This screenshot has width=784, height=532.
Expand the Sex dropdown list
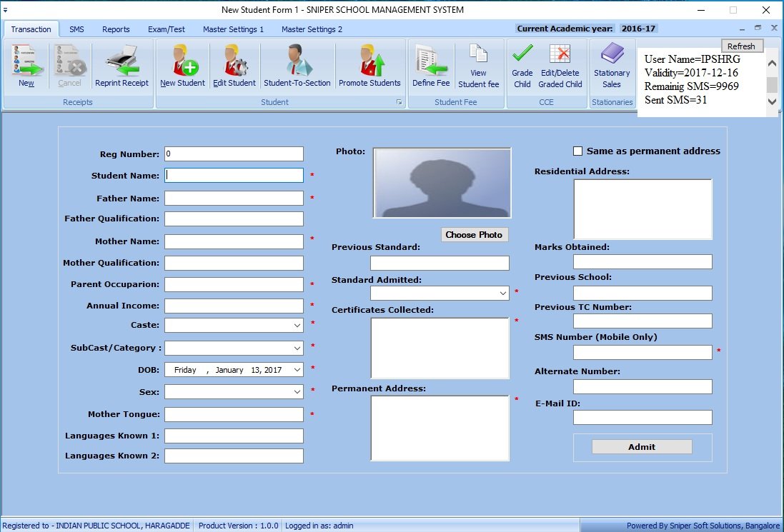click(297, 392)
